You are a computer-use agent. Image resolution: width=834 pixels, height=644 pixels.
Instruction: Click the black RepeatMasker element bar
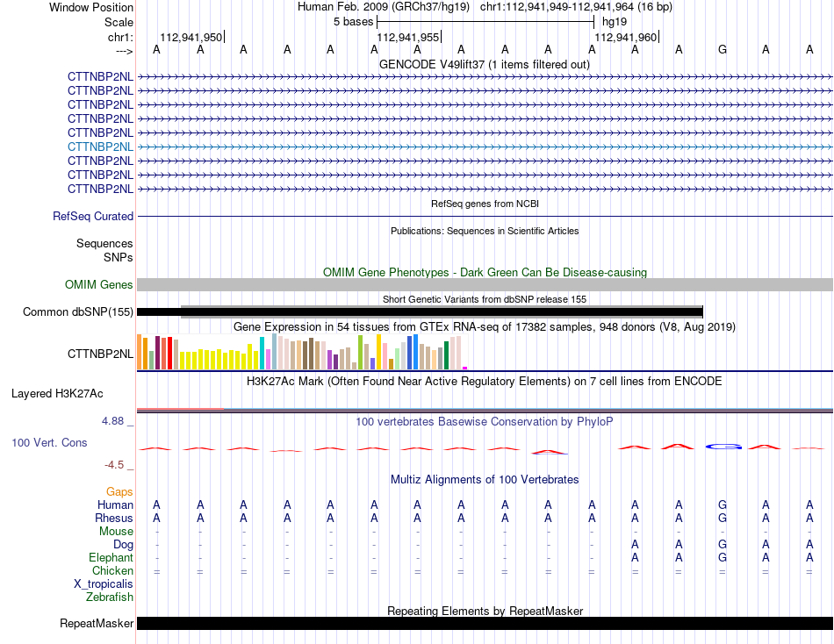pyautogui.click(x=485, y=623)
